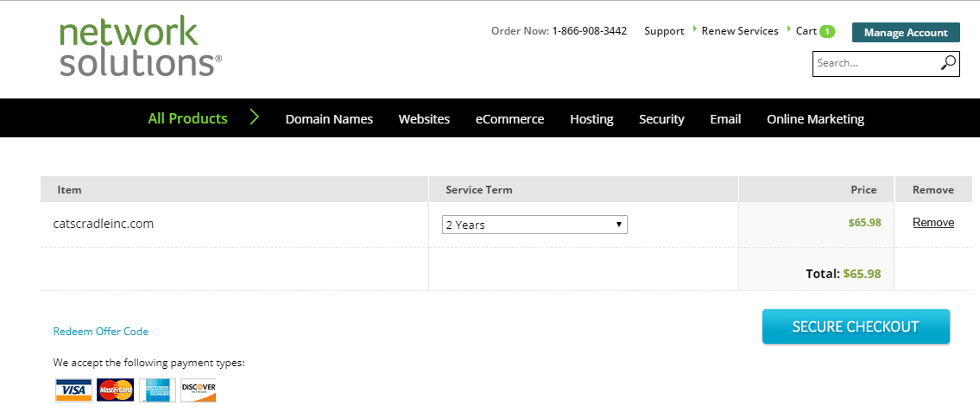Open the Hosting menu item
Image resolution: width=980 pixels, height=412 pixels.
click(x=591, y=119)
